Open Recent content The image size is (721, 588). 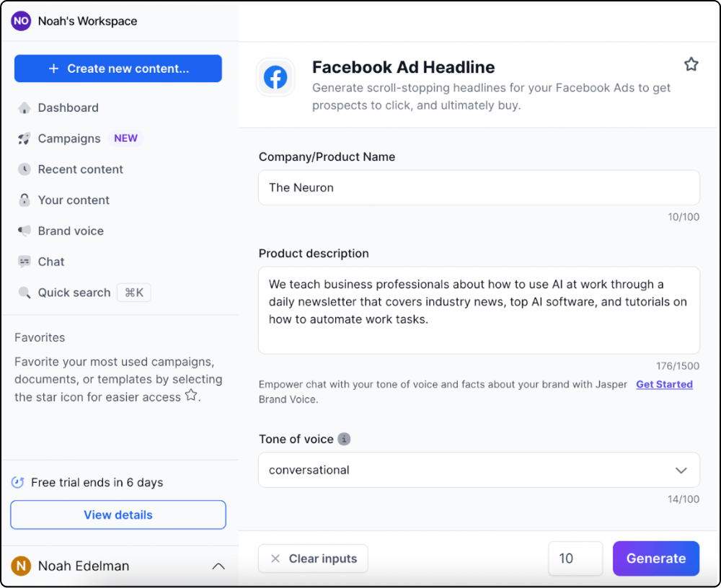[x=81, y=169]
